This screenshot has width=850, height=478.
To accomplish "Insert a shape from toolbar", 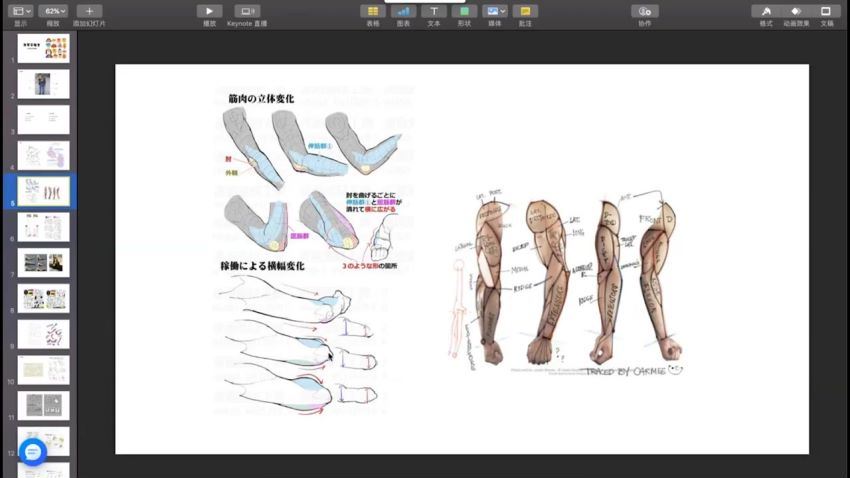I will pyautogui.click(x=464, y=11).
